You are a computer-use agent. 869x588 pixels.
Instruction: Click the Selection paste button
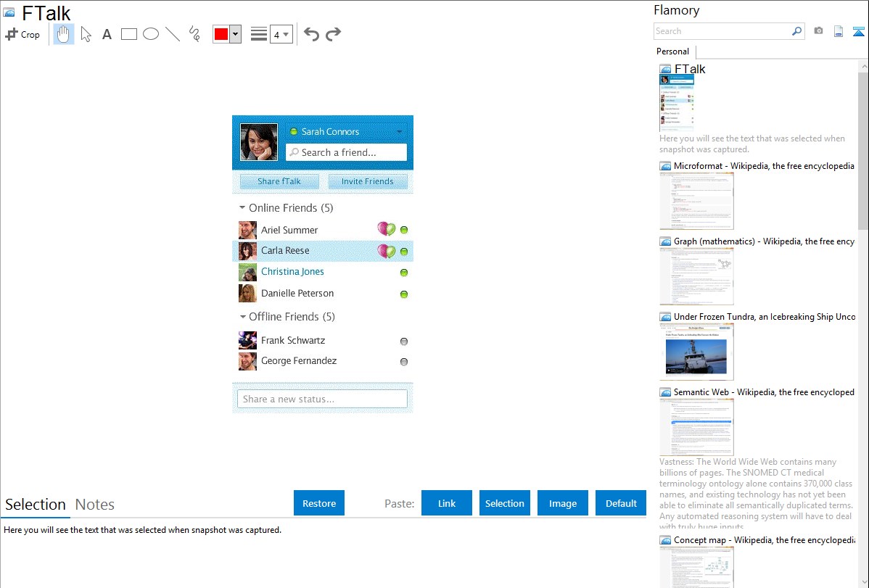tap(504, 503)
